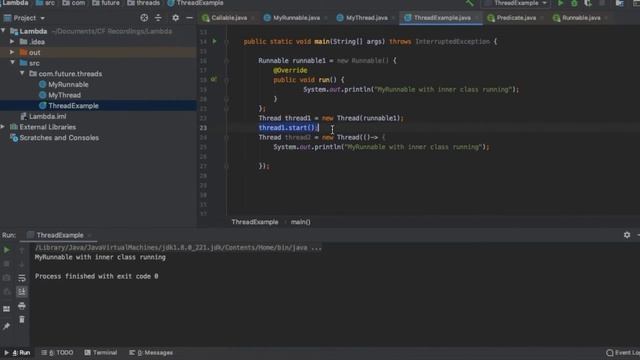Screen dimensions: 640x360
Task: Click run gutter arrow beside main method
Action: coord(214,41)
